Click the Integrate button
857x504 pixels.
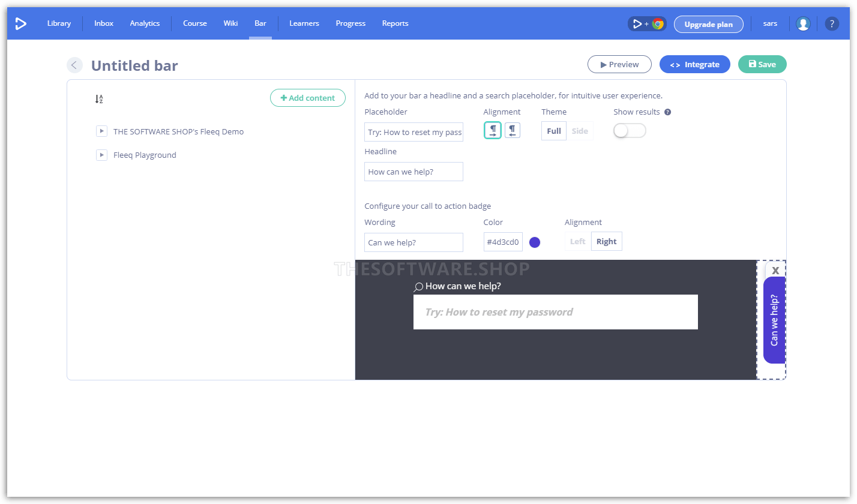click(694, 64)
